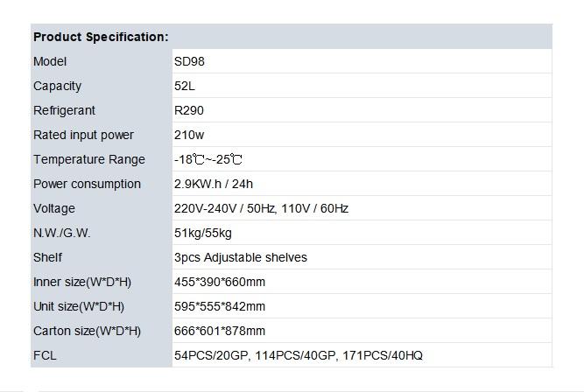Select the Temperature Range label
The width and height of the screenshot is (584, 392).
pos(89,159)
